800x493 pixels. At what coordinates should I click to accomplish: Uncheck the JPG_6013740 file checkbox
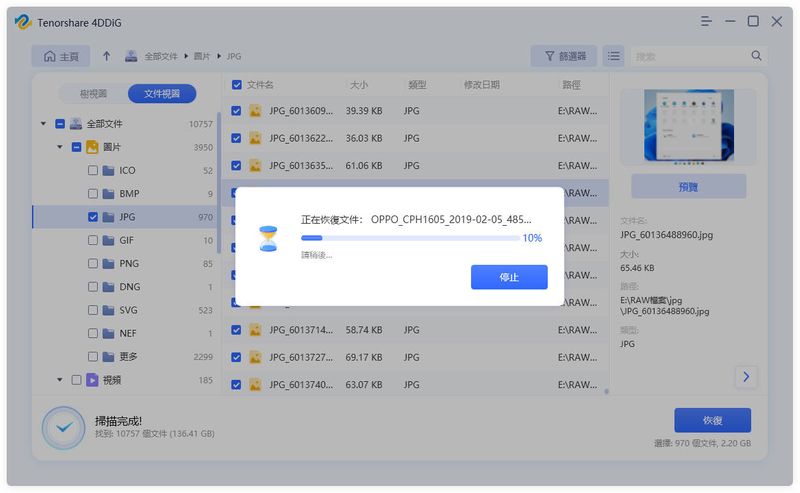tap(236, 385)
